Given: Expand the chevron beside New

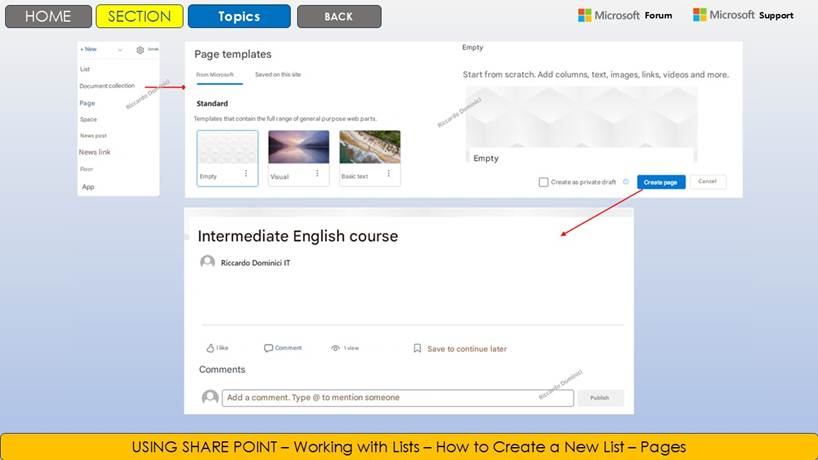Looking at the screenshot, I should pos(120,50).
